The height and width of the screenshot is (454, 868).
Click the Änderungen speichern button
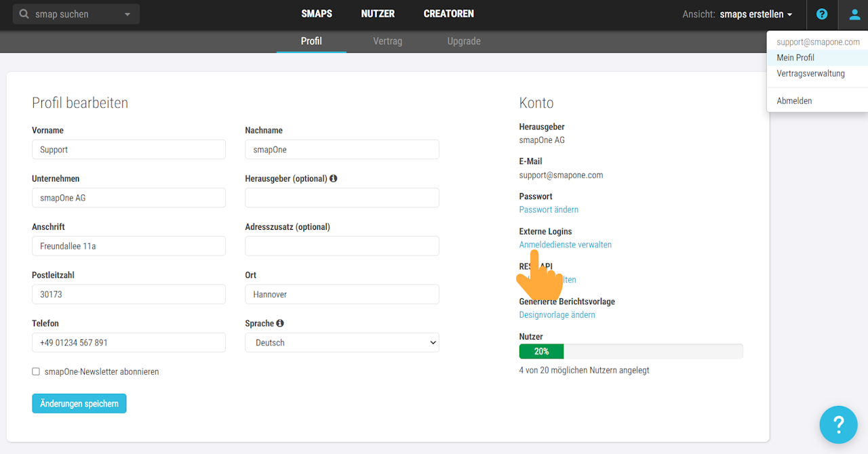click(79, 404)
